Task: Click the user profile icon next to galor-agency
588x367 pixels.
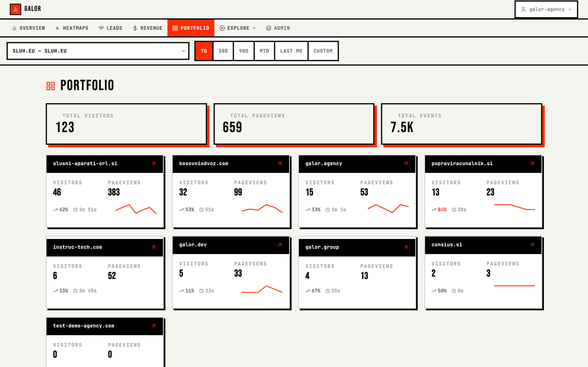Action: [x=523, y=9]
